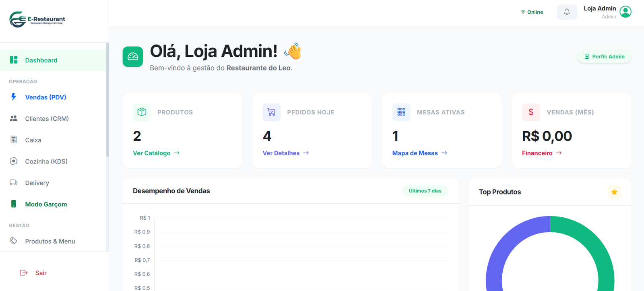This screenshot has height=291, width=644.
Task: Switch to Modo Garçom
Action: point(53,204)
